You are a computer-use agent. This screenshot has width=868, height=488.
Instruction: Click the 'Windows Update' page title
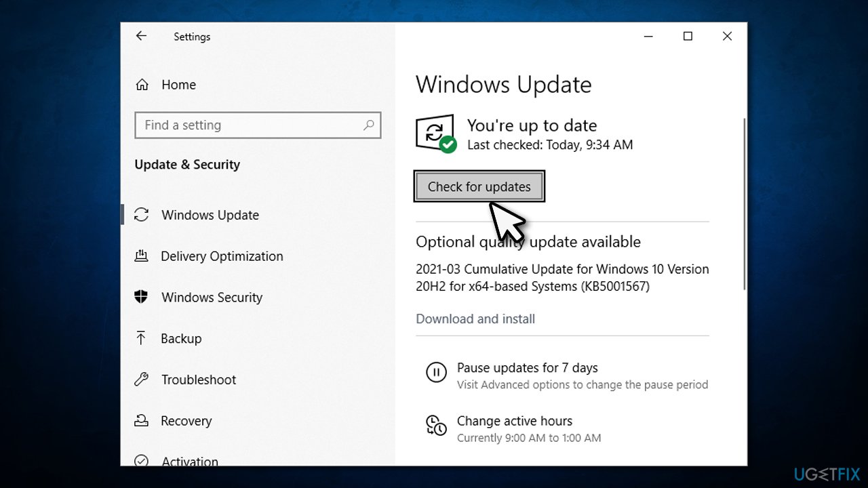[x=504, y=85]
